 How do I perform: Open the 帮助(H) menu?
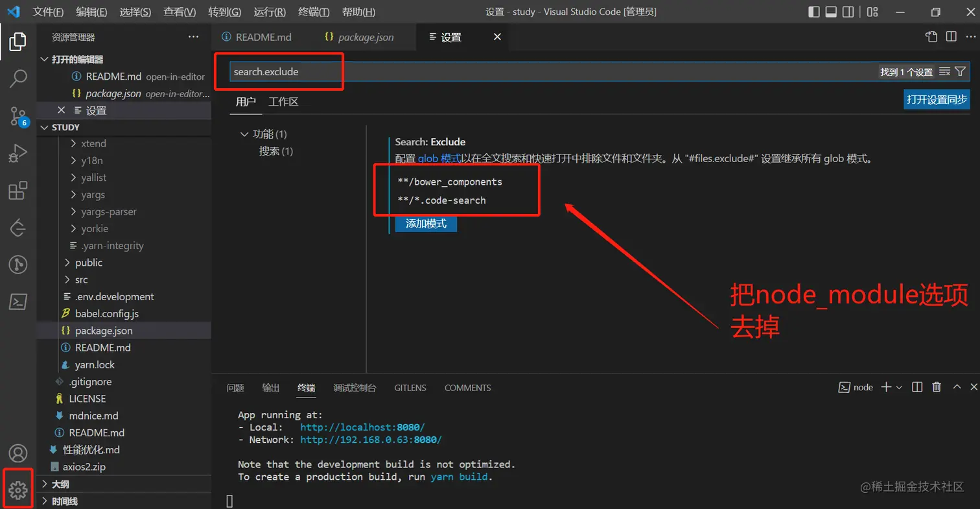coord(358,12)
